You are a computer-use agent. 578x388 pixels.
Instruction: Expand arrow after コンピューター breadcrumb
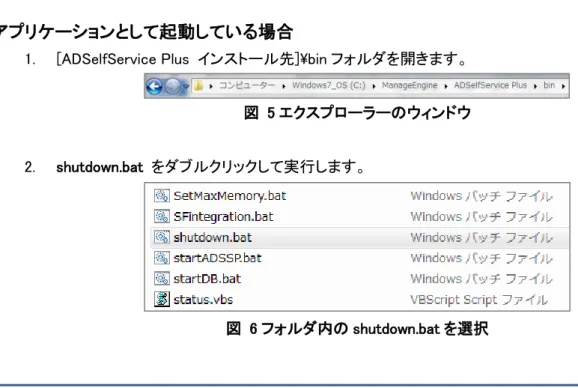[x=284, y=86]
